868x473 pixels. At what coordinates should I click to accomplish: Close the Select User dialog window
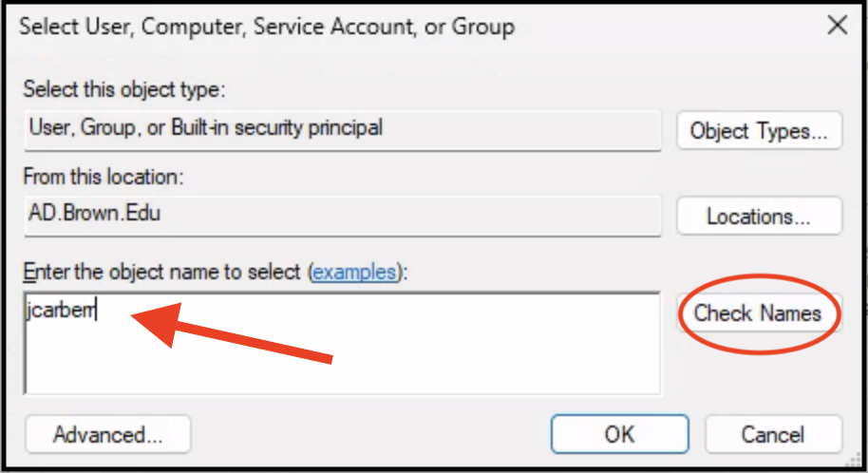[837, 26]
